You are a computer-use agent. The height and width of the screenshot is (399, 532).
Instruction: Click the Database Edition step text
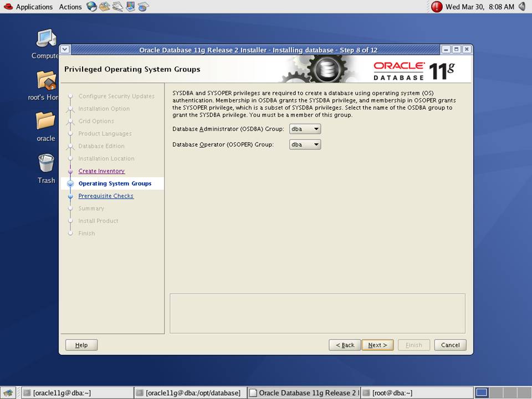pos(101,146)
